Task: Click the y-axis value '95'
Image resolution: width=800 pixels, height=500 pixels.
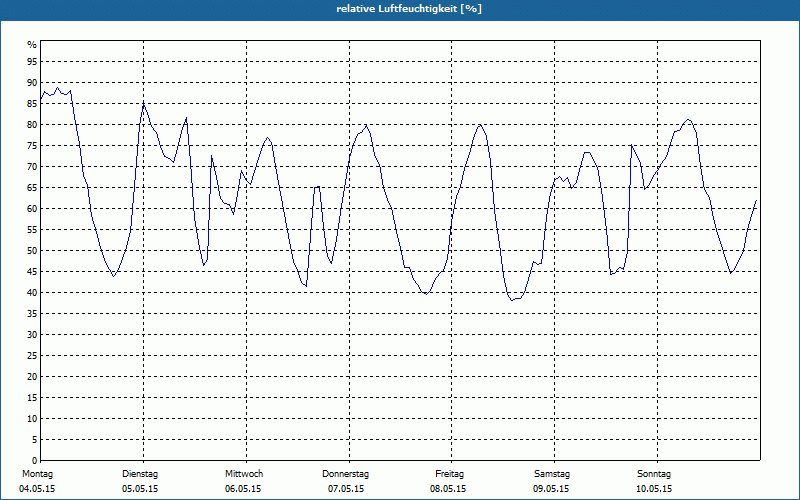Action: click(x=32, y=62)
